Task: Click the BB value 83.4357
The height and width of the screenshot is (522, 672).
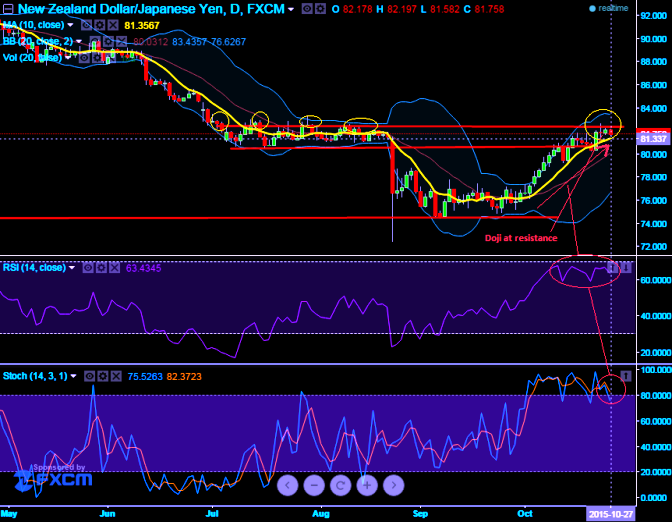Action: (189, 42)
